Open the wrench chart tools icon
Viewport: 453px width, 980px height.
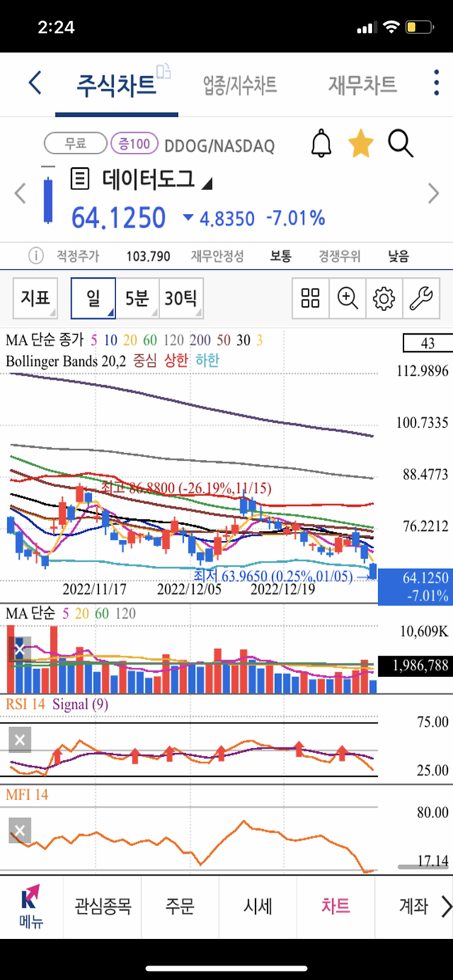pos(421,298)
